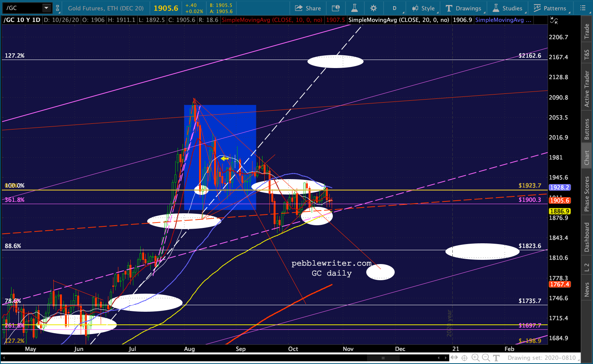Open the list menu icon top right
The image size is (593, 364).
[583, 8]
